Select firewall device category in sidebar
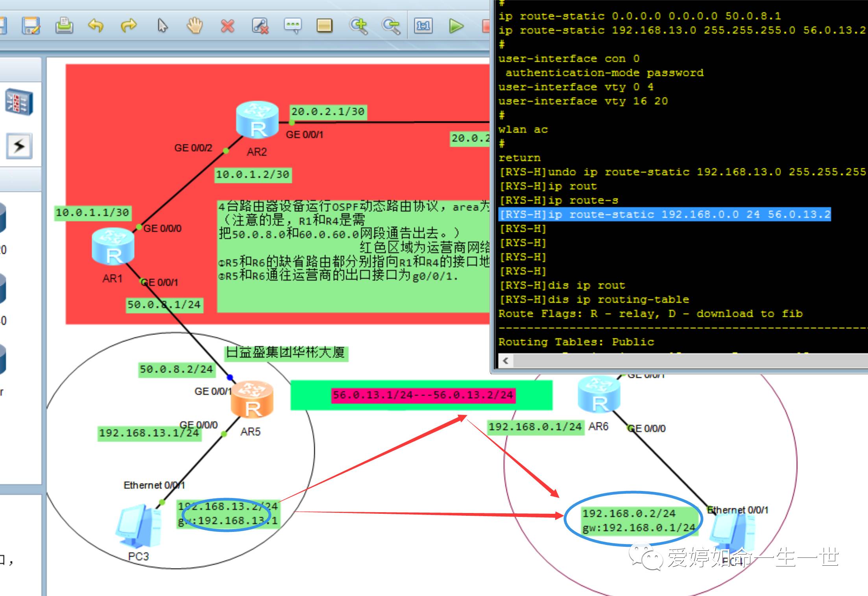868x596 pixels. 19,102
